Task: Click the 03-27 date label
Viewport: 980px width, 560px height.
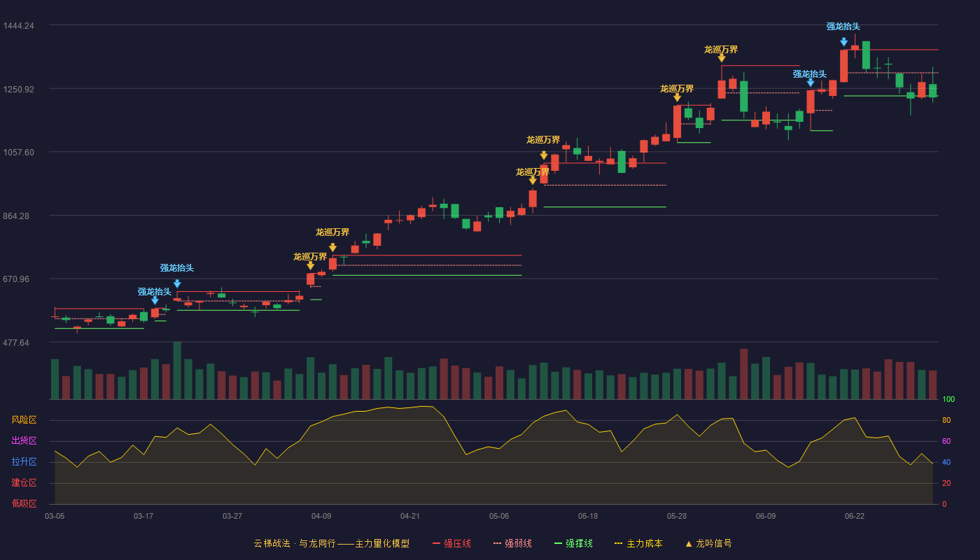Action: (232, 516)
